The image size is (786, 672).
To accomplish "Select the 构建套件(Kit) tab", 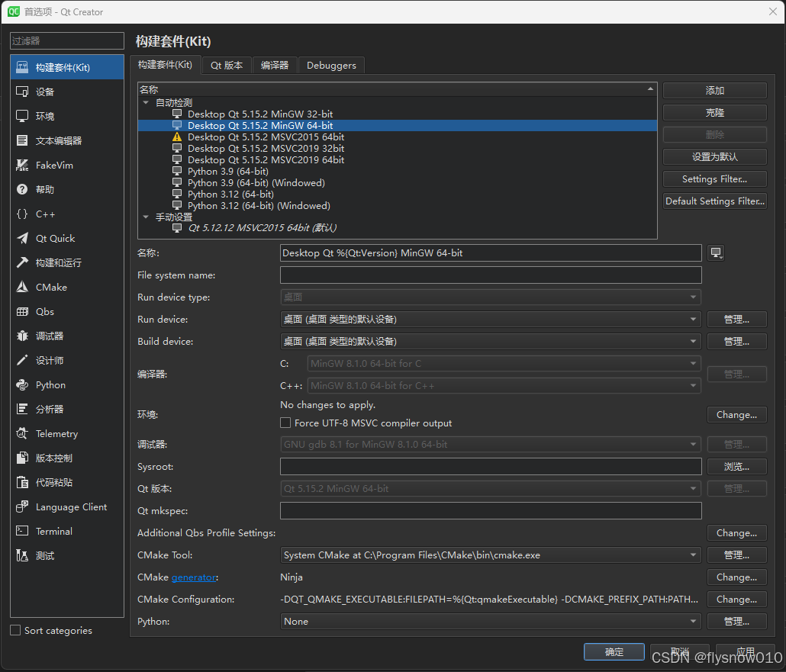I will [x=166, y=65].
